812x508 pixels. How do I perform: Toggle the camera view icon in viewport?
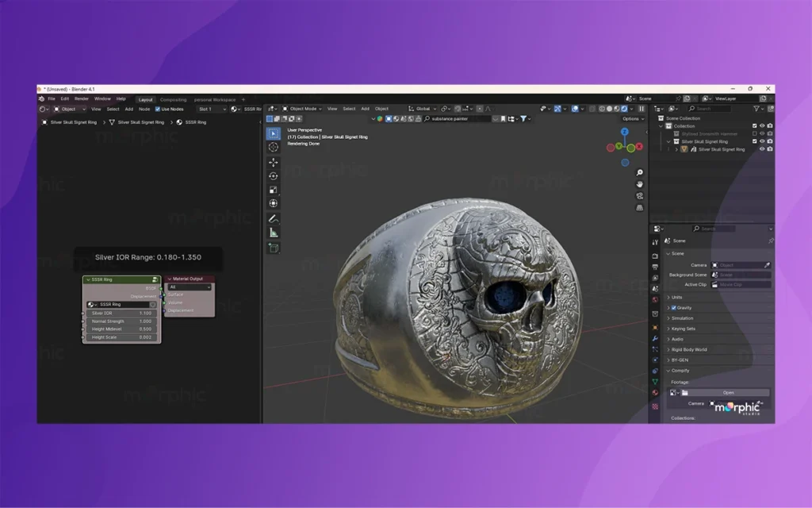pos(640,196)
